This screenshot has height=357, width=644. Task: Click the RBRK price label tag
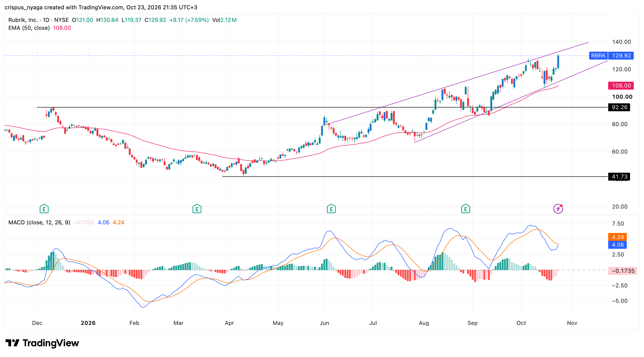(598, 56)
